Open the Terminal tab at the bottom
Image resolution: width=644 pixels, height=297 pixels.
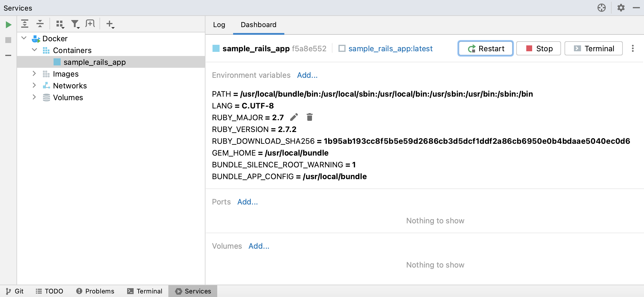tap(145, 291)
